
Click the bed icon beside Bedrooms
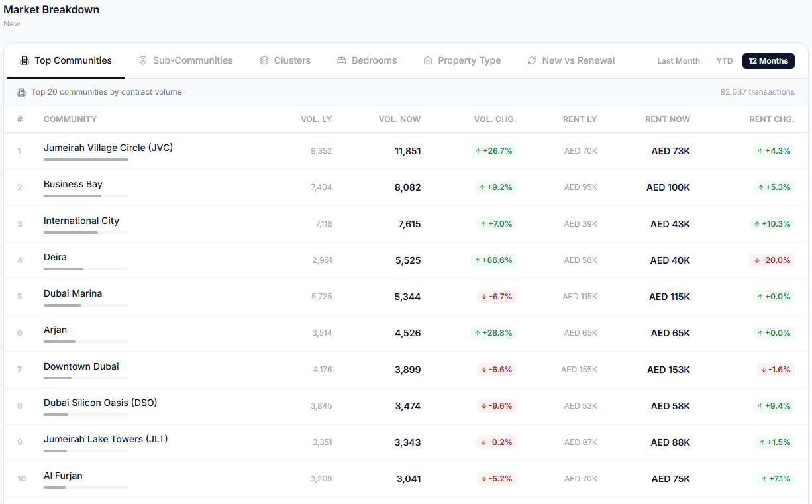pos(342,60)
